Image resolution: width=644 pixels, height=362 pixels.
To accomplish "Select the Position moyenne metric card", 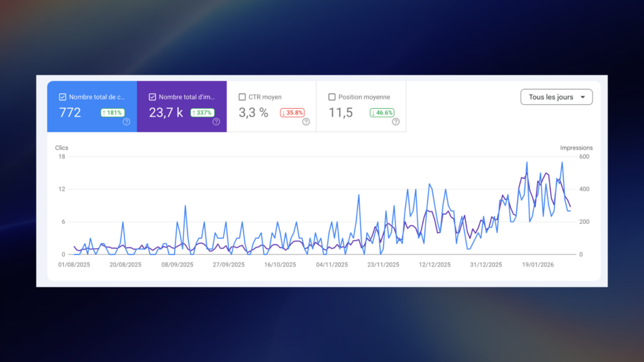I will [361, 107].
